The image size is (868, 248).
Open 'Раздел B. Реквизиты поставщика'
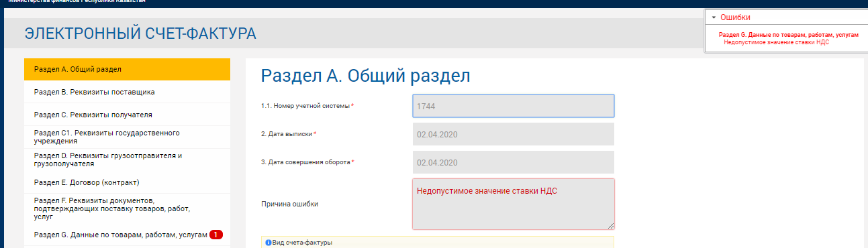(x=127, y=92)
